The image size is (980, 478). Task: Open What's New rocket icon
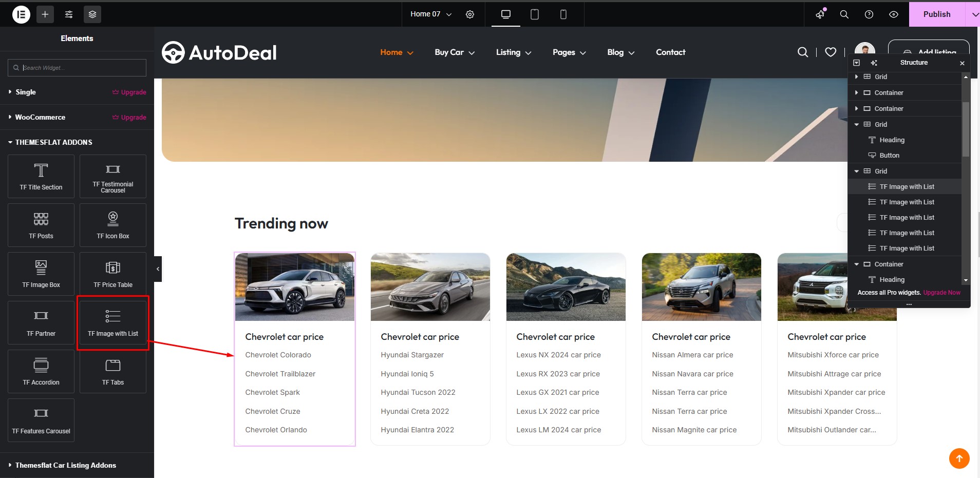click(820, 14)
